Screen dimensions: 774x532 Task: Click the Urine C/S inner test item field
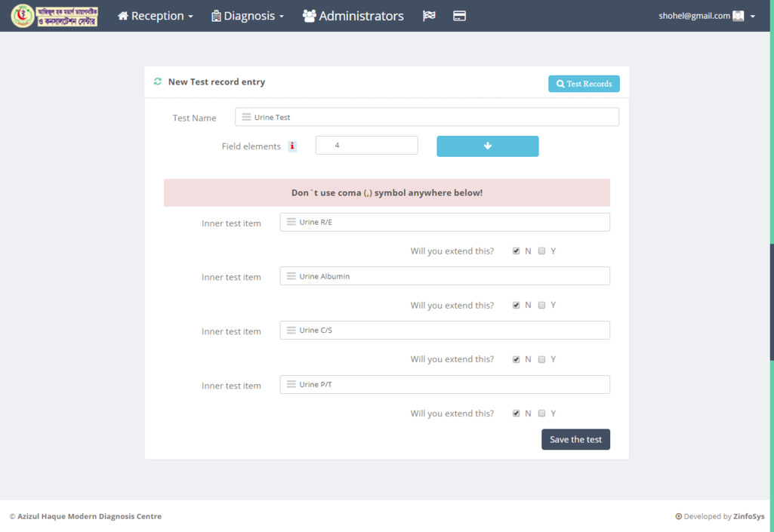[x=453, y=331]
